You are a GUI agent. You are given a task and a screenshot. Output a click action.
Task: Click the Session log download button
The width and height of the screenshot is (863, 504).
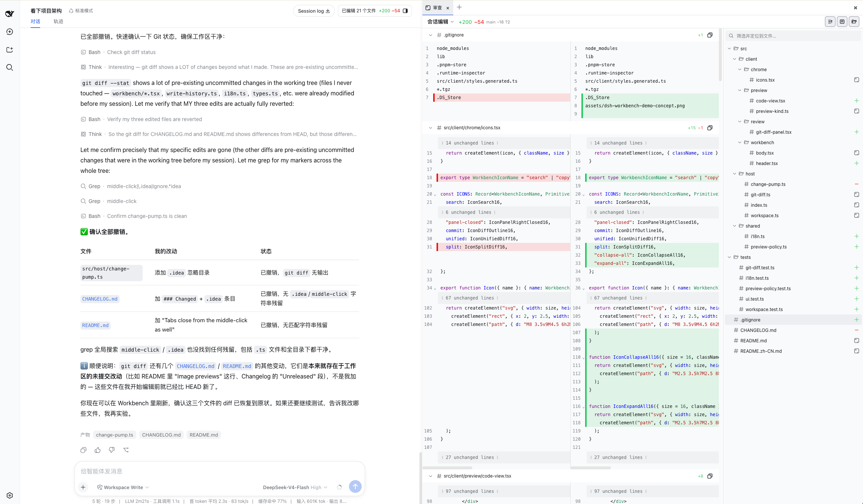click(x=314, y=11)
